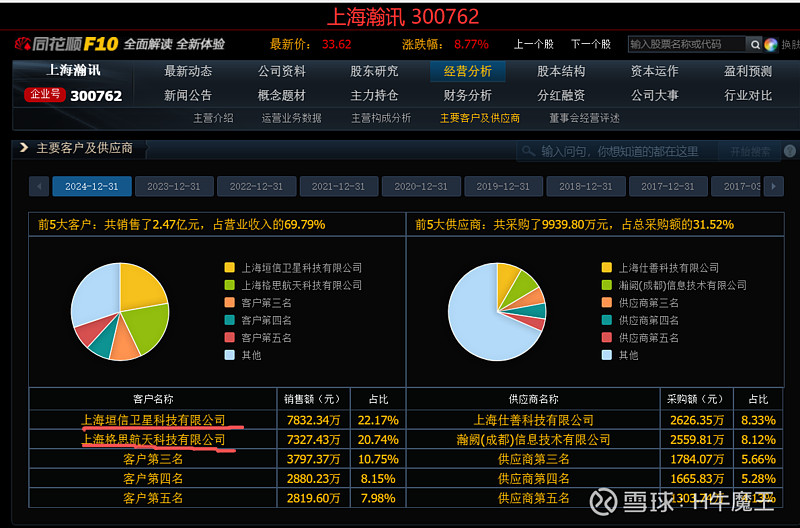Select the 2024-12-31 date tab
Screen dimensions: 800x528
(92, 187)
